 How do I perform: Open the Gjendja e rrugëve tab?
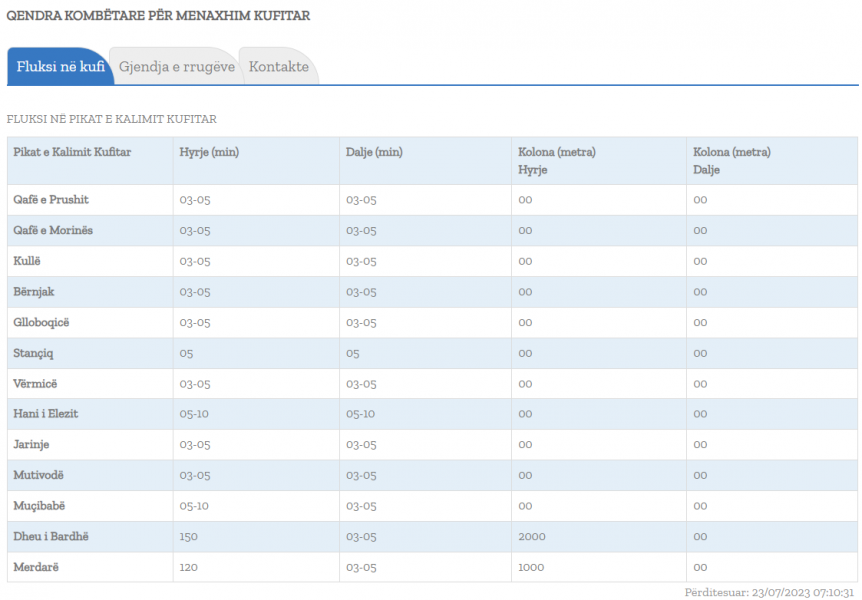tap(176, 67)
